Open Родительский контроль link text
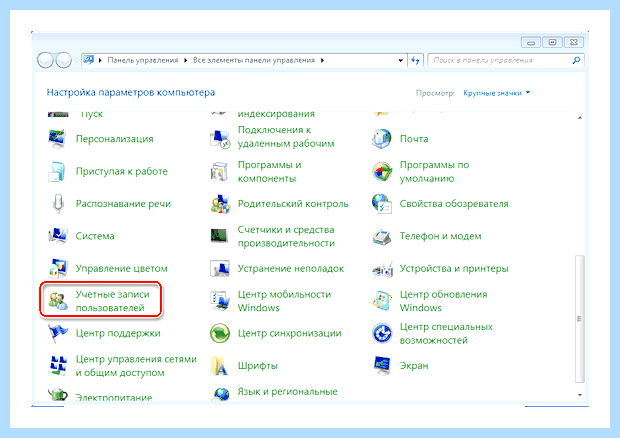The image size is (620, 438). [293, 204]
